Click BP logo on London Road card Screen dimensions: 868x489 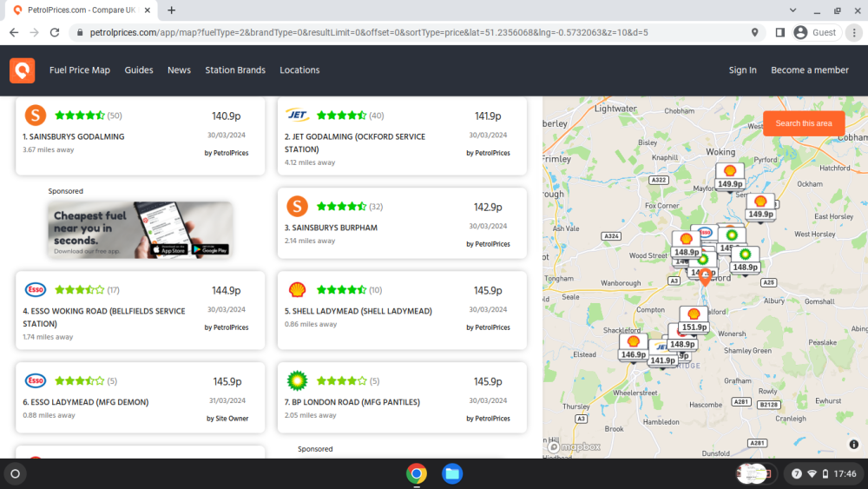[297, 380]
